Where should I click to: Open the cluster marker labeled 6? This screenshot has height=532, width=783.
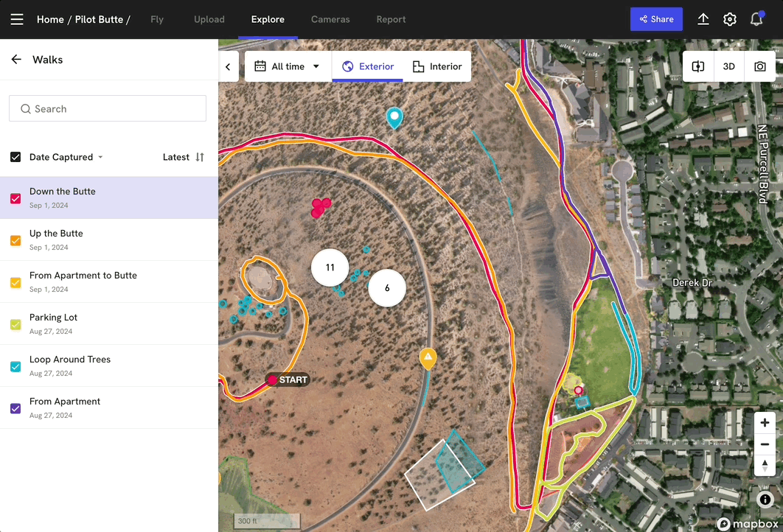click(387, 288)
